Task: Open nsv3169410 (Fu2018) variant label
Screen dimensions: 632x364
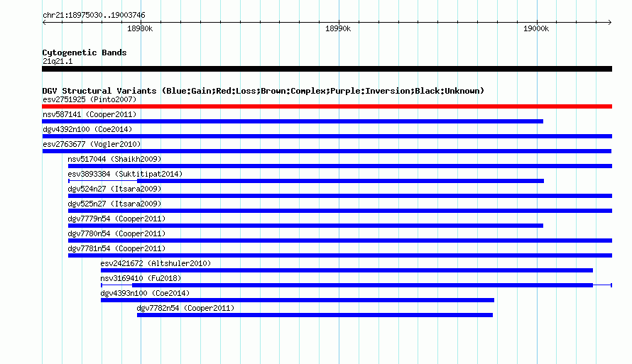Action: [x=141, y=278]
